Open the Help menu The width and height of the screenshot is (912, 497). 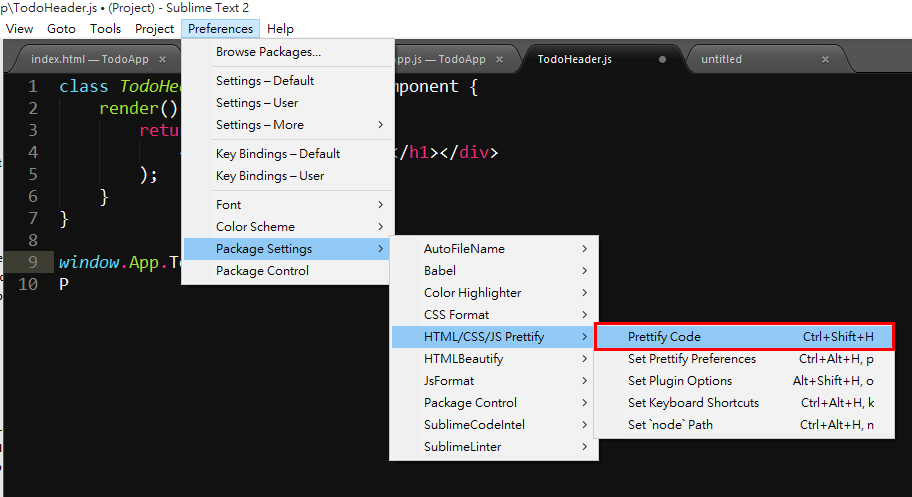280,29
